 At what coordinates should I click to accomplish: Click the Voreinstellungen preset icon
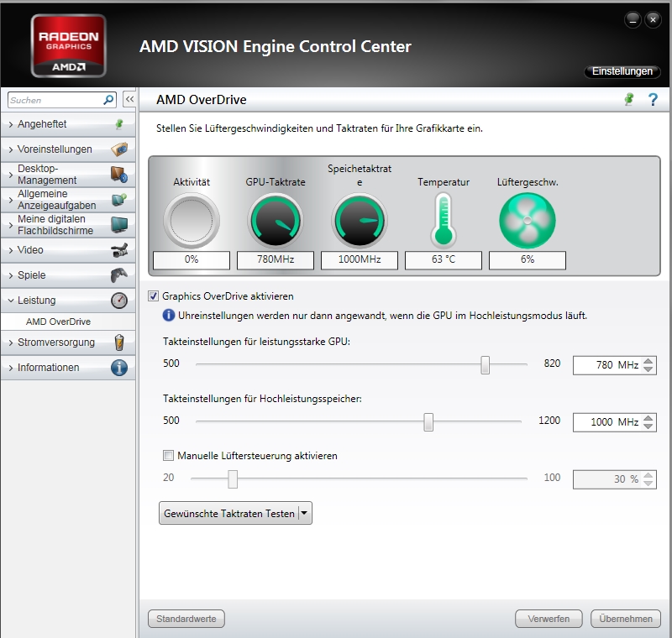(119, 149)
